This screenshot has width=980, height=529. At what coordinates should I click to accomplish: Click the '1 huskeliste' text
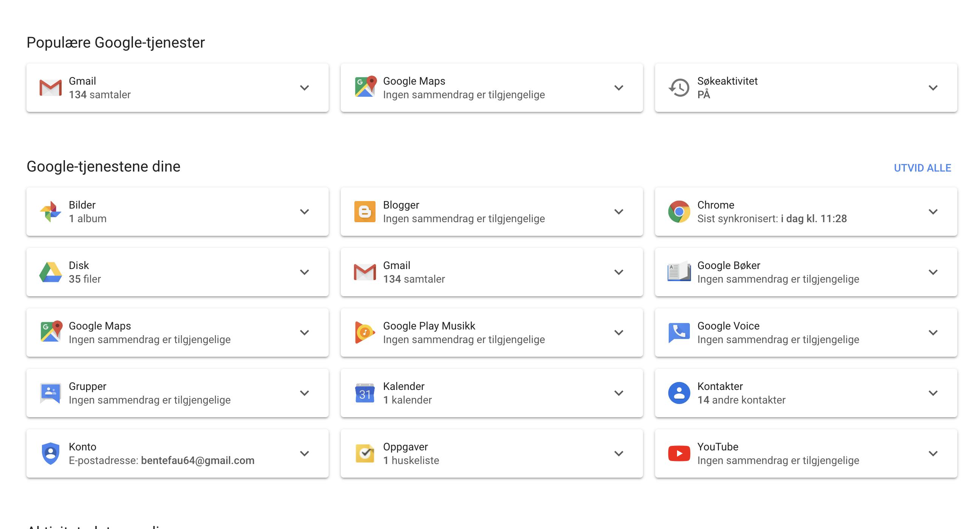(x=411, y=461)
